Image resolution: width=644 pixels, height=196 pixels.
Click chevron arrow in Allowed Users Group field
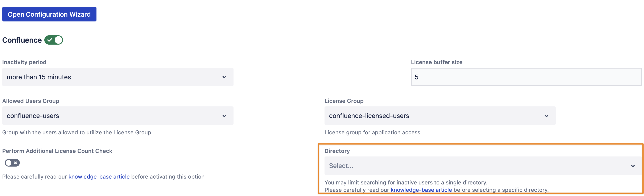pyautogui.click(x=224, y=116)
